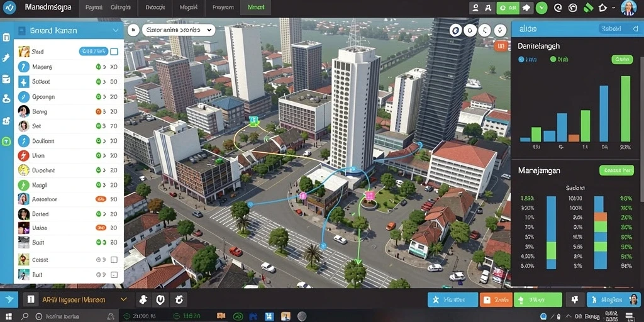Collapse the Snend Kanan panel with its chevron
644x322 pixels.
tap(115, 30)
